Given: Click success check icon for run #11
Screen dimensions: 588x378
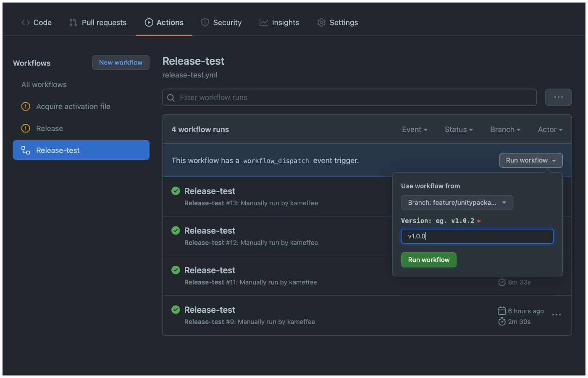Looking at the screenshot, I should pyautogui.click(x=176, y=270).
